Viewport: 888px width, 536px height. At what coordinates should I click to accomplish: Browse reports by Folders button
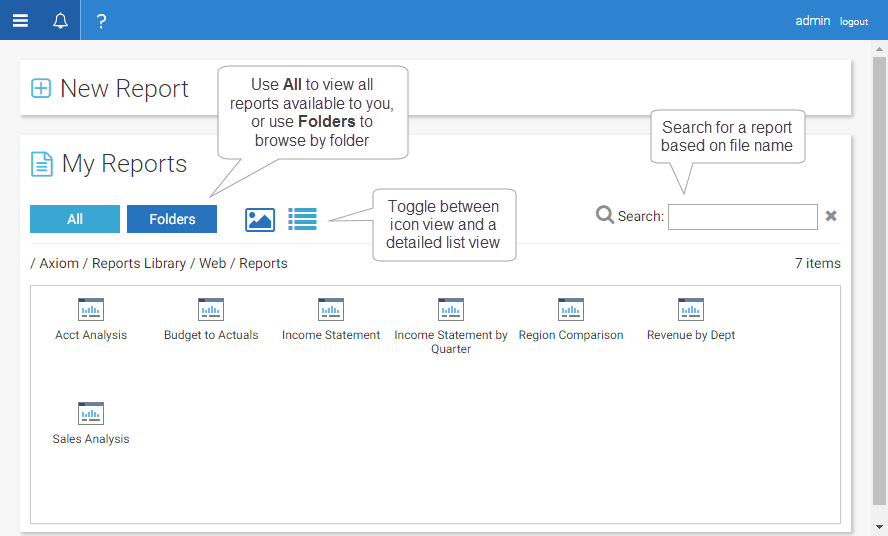172,219
